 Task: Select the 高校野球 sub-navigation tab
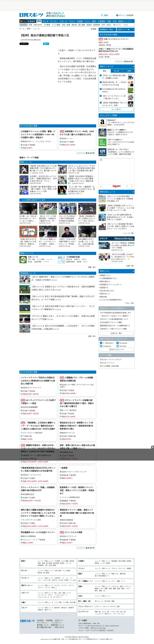[97, 25]
